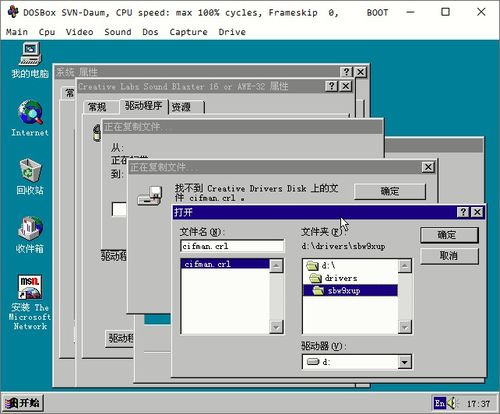Click the file list scroll down arrow
The width and height of the screenshot is (500, 414).
[276, 327]
